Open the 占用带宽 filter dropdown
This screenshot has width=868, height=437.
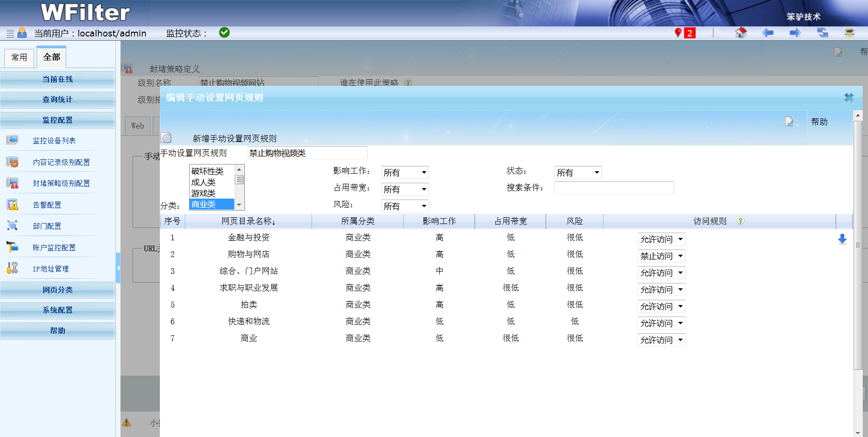[405, 189]
